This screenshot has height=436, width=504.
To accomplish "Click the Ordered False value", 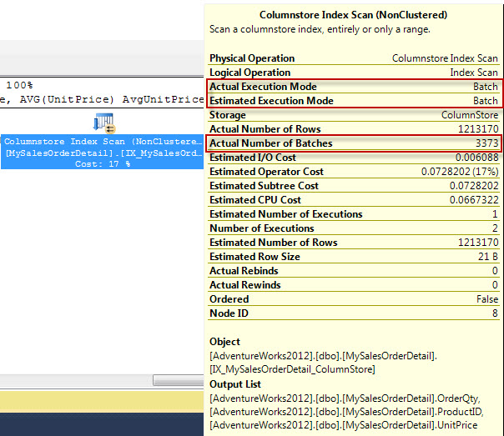I will (487, 299).
